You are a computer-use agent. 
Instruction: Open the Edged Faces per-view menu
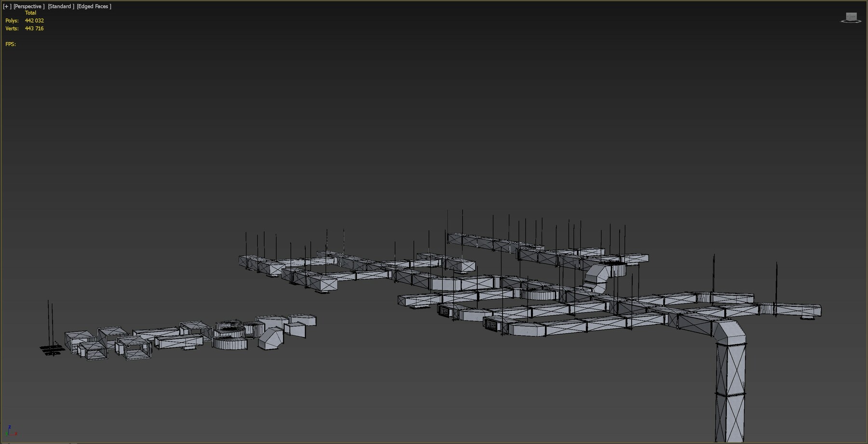(x=94, y=6)
